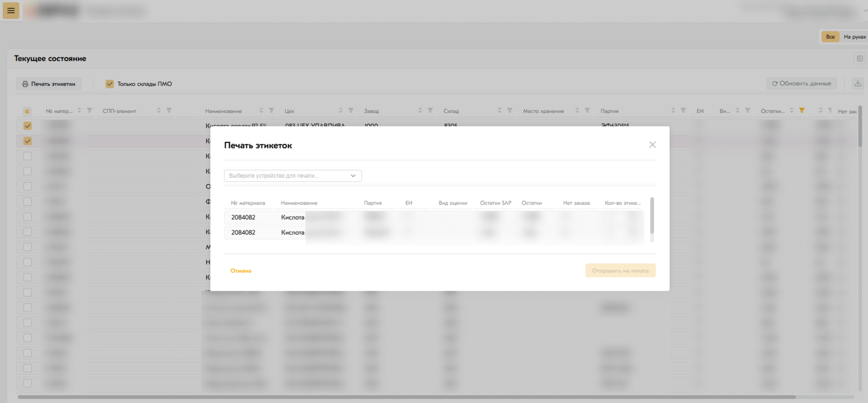Click the Нет заказа column header in dialog
The width and height of the screenshot is (868, 403).
pyautogui.click(x=576, y=203)
